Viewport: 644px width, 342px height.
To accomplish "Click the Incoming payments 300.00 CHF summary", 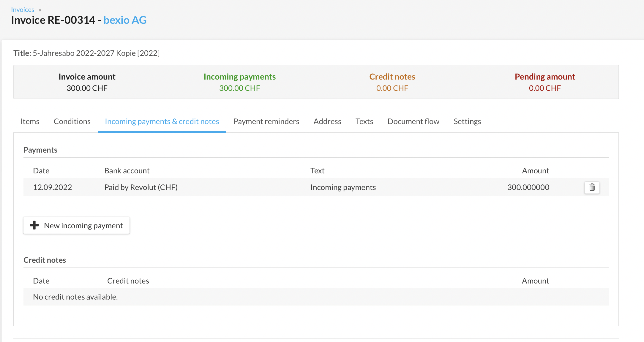I will (x=239, y=88).
